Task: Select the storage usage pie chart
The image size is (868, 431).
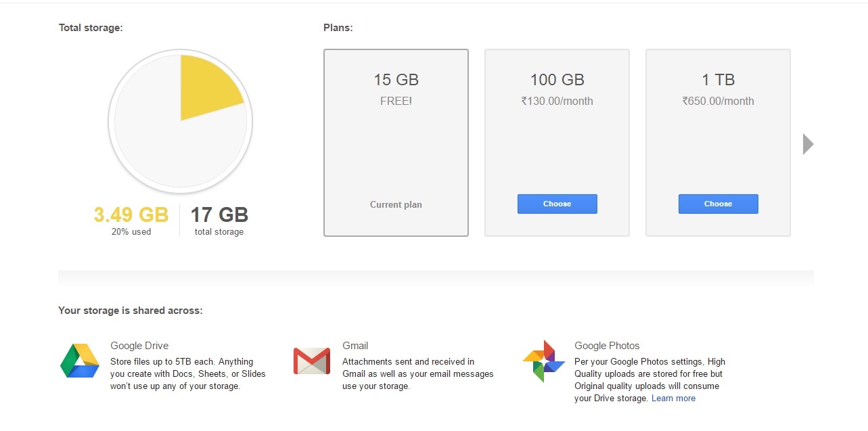Action: tap(180, 121)
